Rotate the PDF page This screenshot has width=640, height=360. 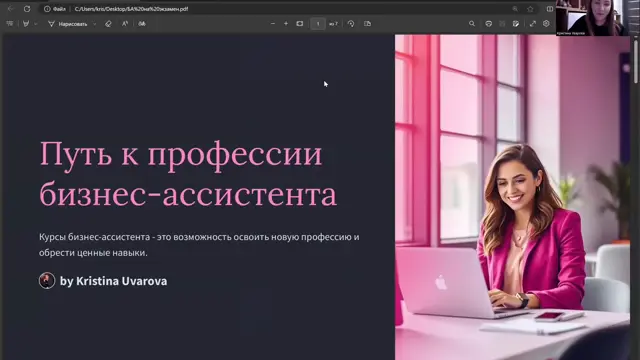[351, 24]
